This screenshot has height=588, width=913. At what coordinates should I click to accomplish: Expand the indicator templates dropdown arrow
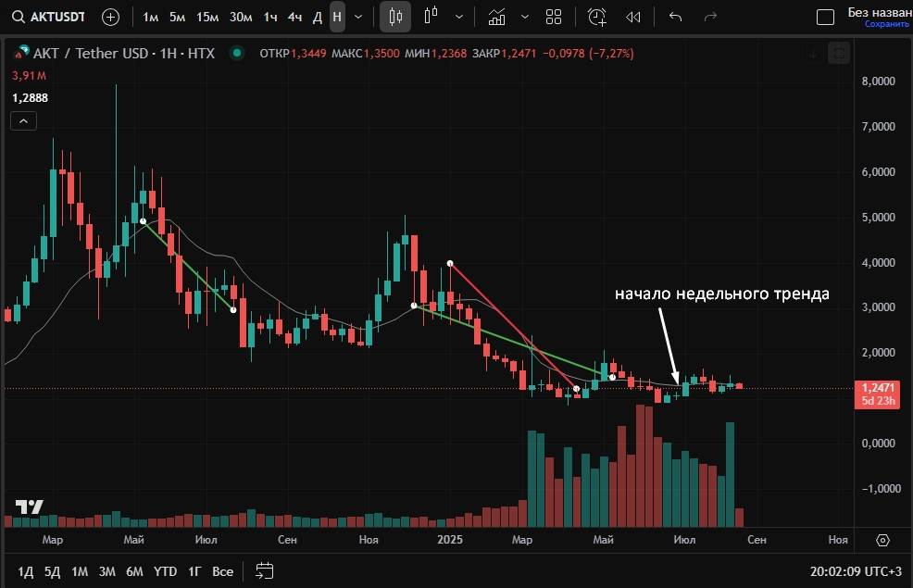tap(525, 17)
